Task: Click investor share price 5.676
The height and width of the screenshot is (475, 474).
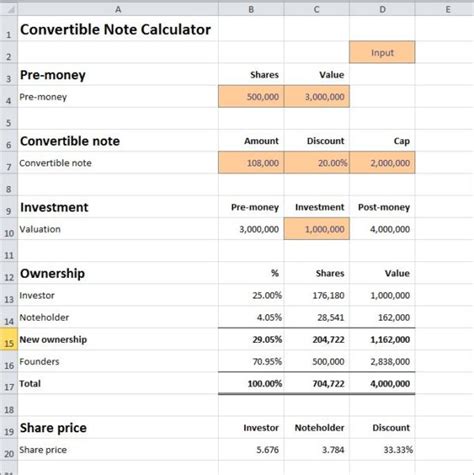Action: coord(251,450)
